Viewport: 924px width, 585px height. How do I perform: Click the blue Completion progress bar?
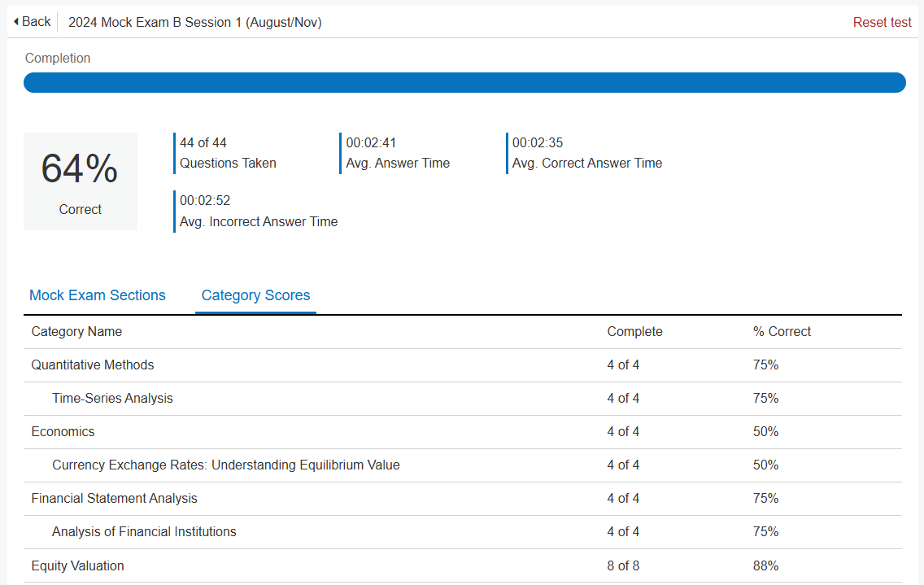click(464, 82)
